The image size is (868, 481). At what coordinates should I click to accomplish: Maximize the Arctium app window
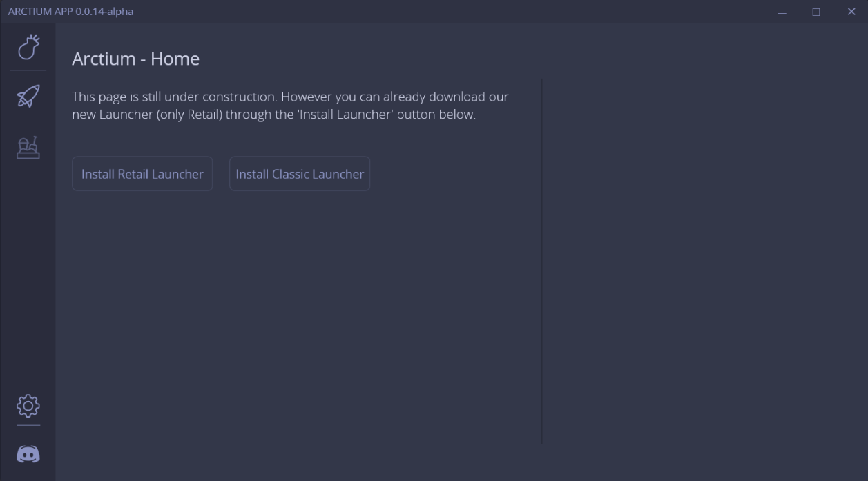coord(815,11)
